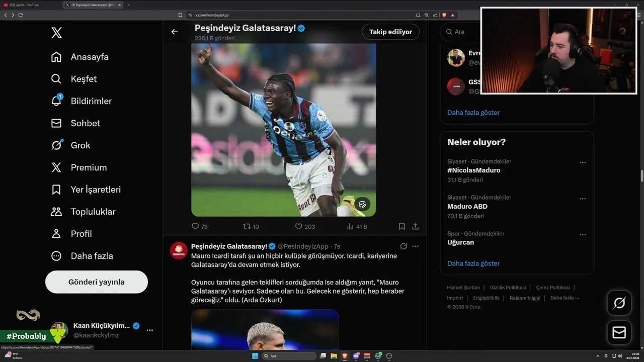The image size is (644, 362).
Task: Open Sohbet messages
Action: 75,123
